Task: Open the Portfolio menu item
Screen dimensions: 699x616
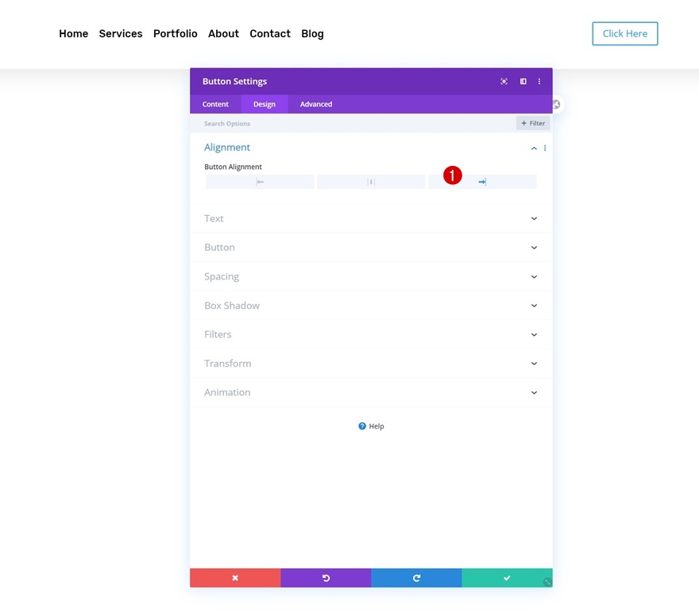Action: click(176, 34)
